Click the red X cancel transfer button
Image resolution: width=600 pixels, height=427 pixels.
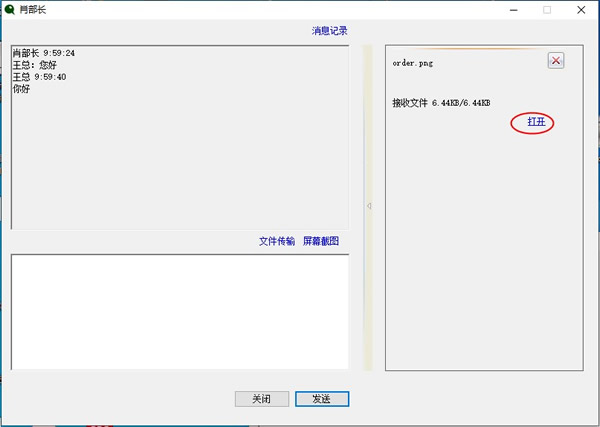(556, 61)
